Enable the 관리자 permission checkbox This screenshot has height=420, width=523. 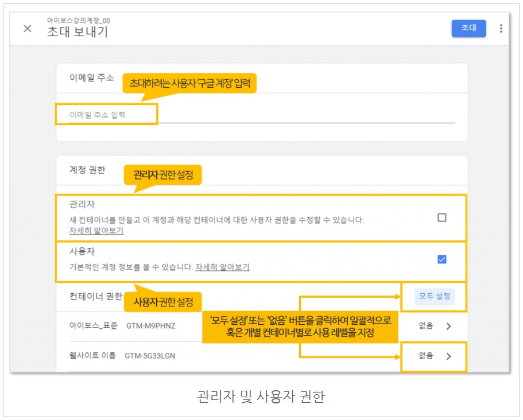click(x=442, y=217)
